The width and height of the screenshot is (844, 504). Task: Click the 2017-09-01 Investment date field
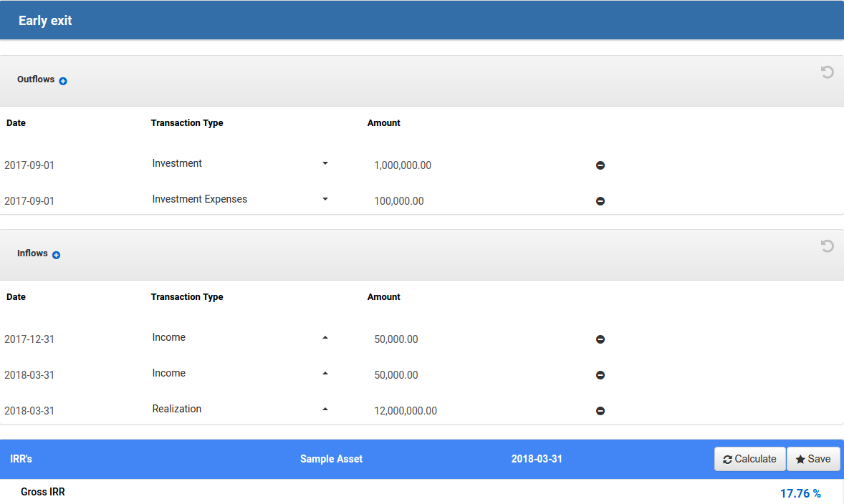29,165
